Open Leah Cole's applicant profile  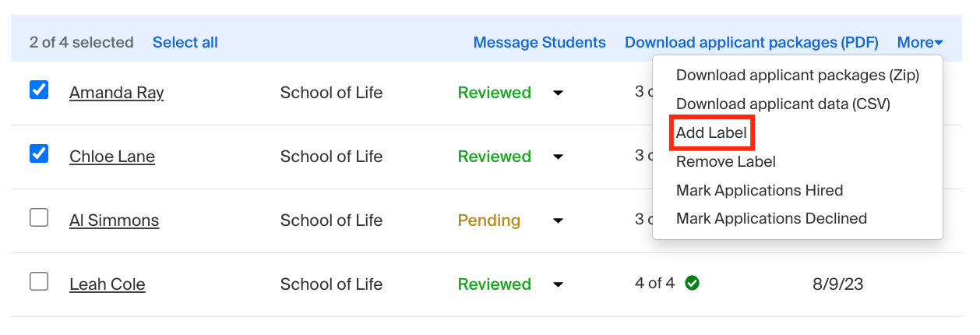pyautogui.click(x=108, y=284)
